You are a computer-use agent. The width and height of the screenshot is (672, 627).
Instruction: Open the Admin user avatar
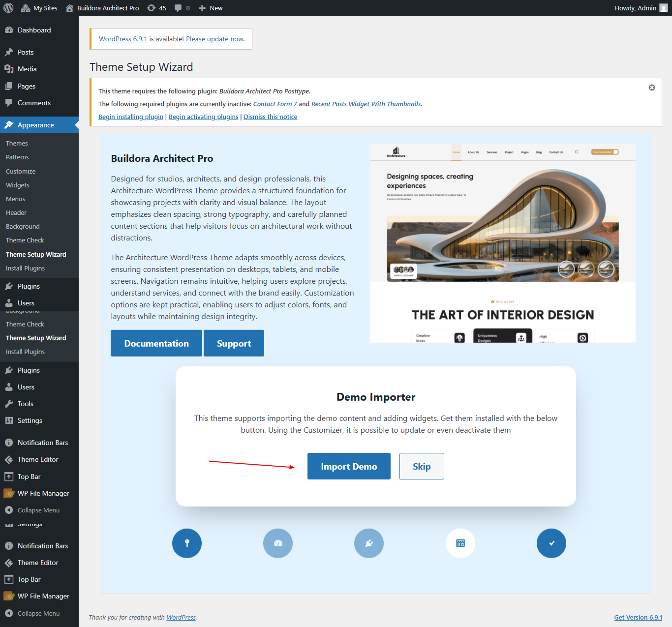(663, 8)
